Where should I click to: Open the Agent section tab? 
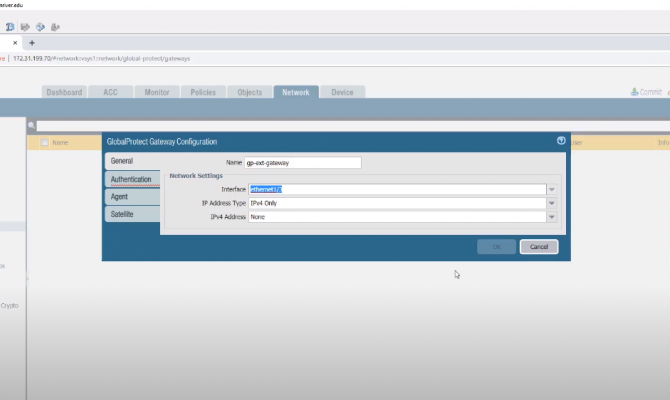(133, 197)
